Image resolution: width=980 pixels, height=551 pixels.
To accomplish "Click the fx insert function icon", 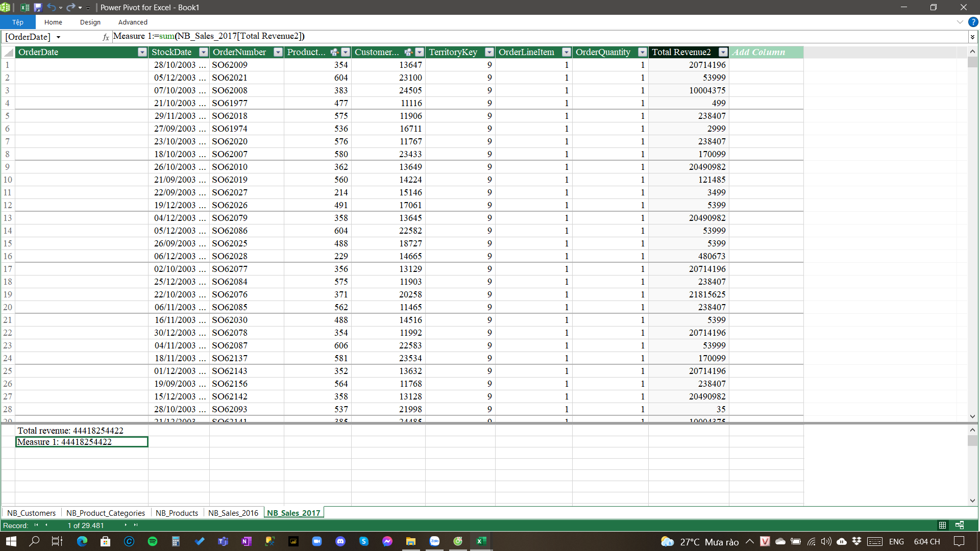I will tap(106, 37).
